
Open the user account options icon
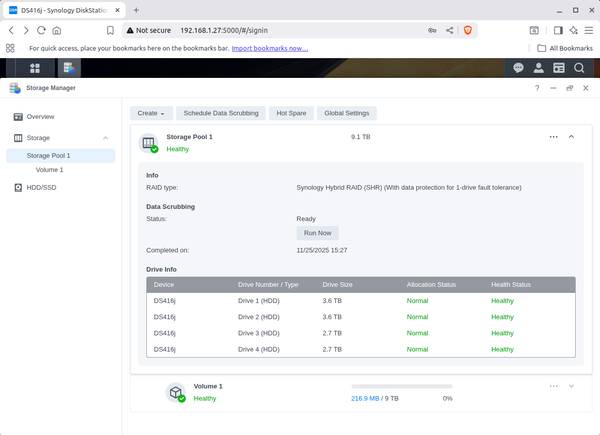539,68
